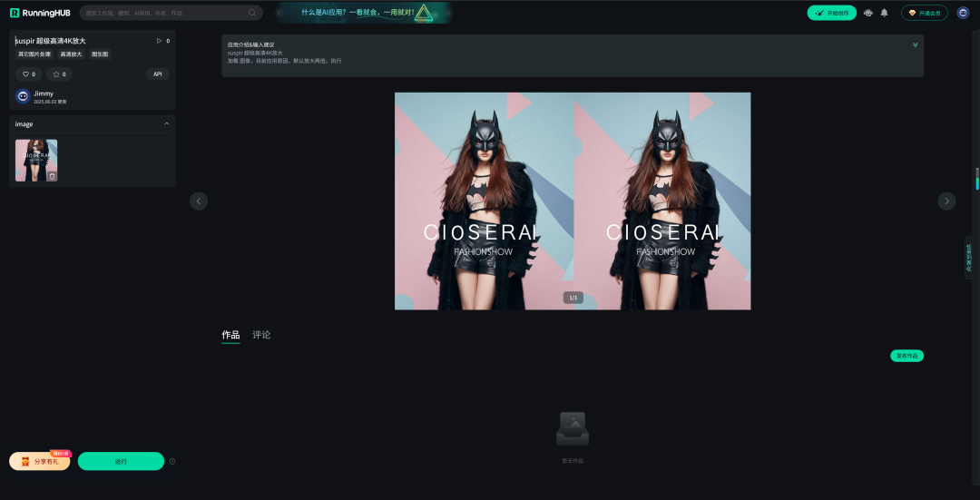Screen dimensions: 980x500
Task: Click info icon next to run button
Action: 171,461
